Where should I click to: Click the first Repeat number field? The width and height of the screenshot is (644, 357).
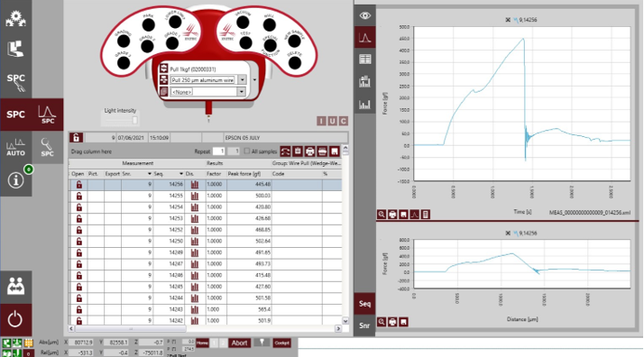pos(218,151)
